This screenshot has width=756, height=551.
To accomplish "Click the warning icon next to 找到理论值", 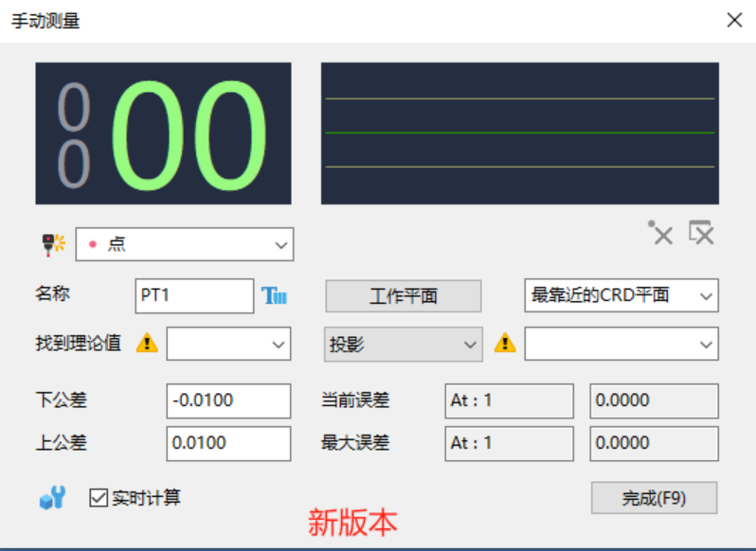I will coord(147,343).
